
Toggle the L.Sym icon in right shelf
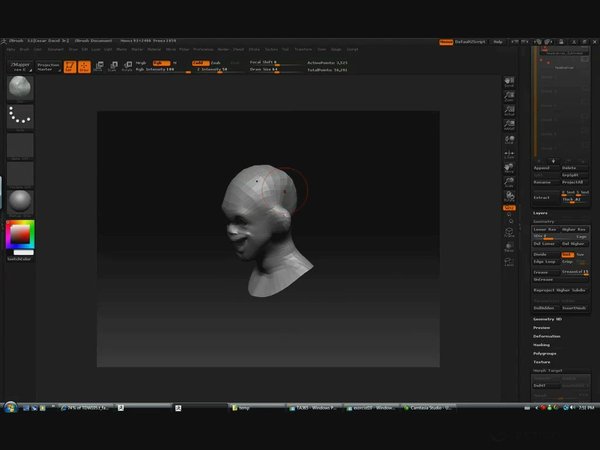point(509,154)
